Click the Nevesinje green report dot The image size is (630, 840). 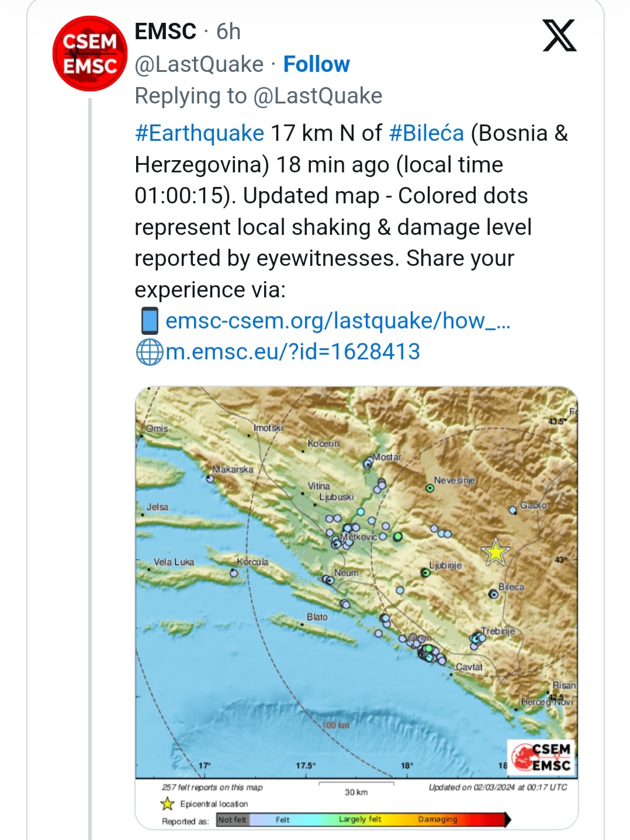pyautogui.click(x=430, y=488)
